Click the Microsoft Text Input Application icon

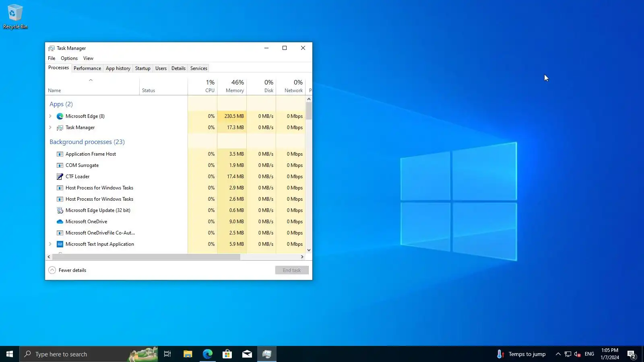(x=60, y=244)
